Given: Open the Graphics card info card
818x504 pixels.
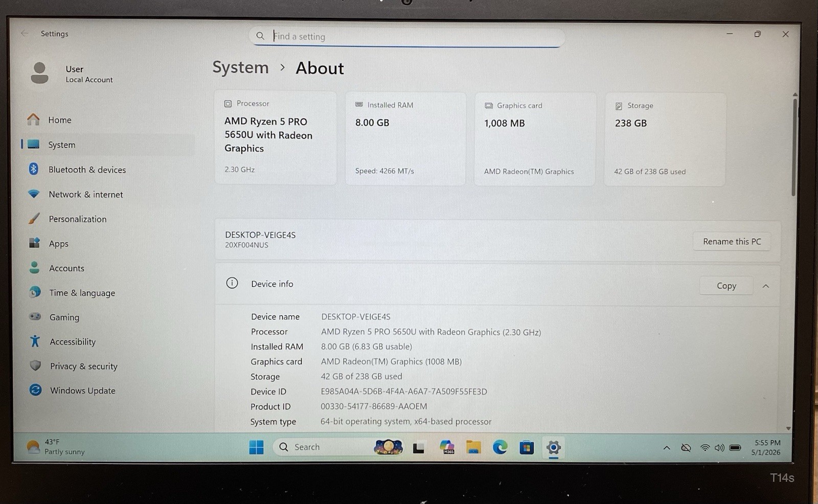Looking at the screenshot, I should point(535,139).
